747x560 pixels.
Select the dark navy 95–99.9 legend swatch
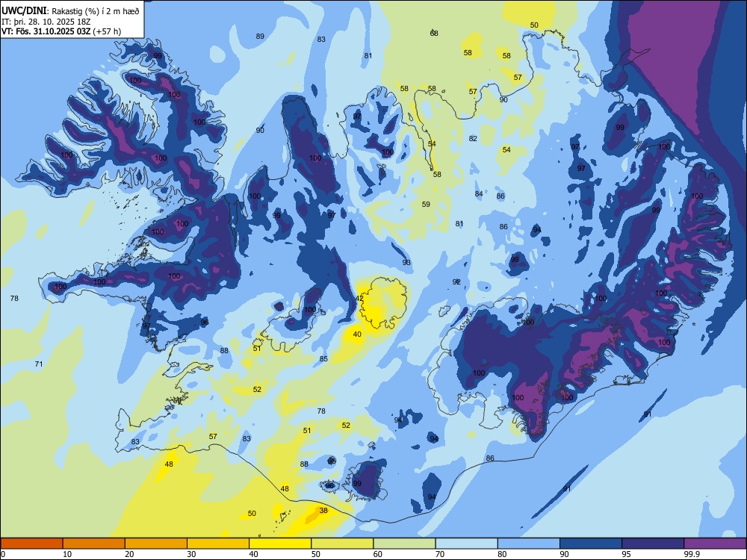click(653, 544)
